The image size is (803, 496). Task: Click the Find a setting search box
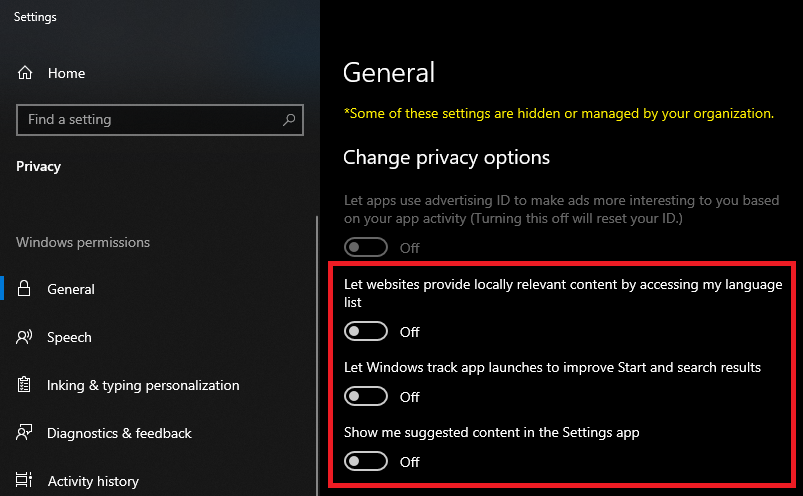tap(150, 120)
